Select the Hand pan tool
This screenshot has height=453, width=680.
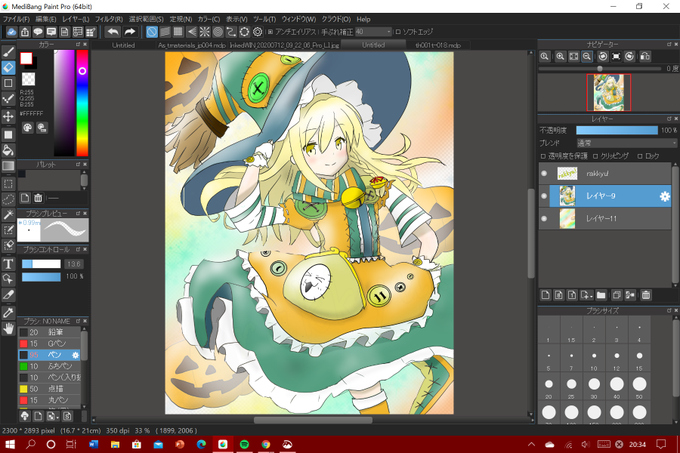pyautogui.click(x=8, y=329)
